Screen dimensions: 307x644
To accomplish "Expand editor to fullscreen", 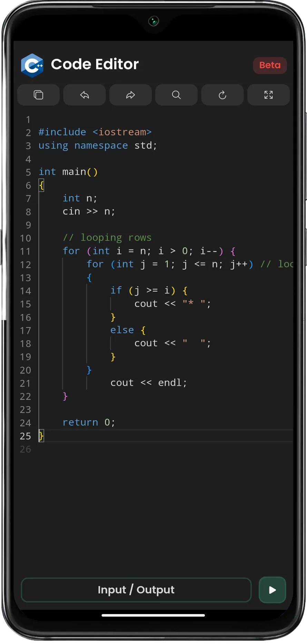I will 268,95.
